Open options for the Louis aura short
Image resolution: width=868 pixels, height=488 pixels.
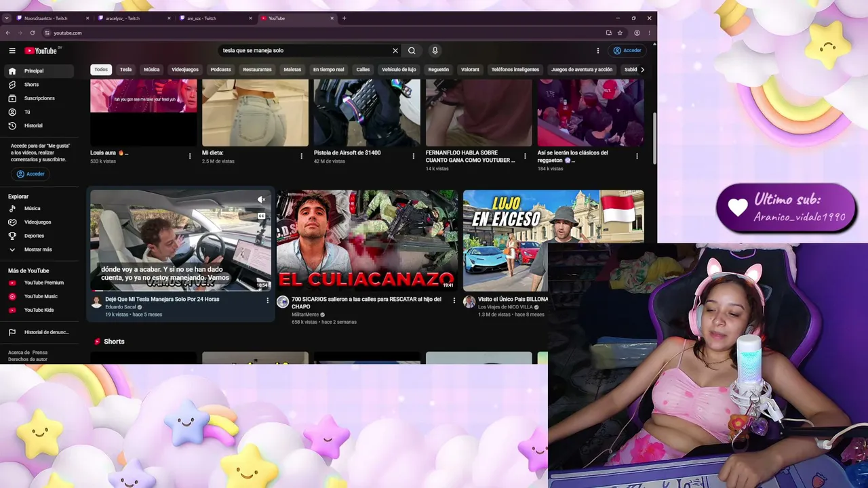pyautogui.click(x=190, y=156)
